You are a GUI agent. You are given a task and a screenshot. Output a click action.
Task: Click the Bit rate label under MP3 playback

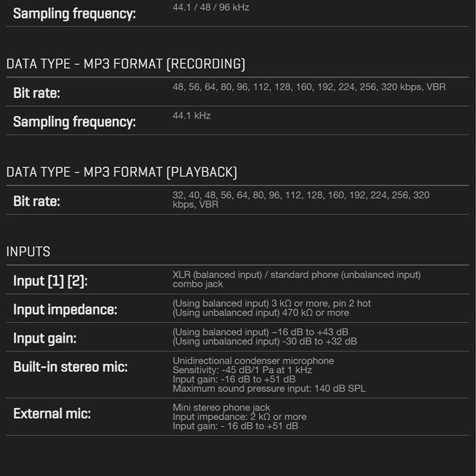[37, 201]
